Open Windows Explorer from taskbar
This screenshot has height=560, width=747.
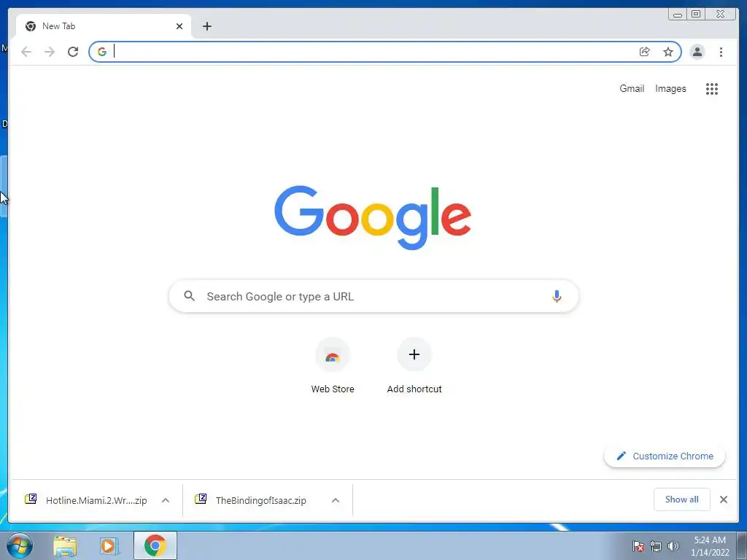point(65,545)
